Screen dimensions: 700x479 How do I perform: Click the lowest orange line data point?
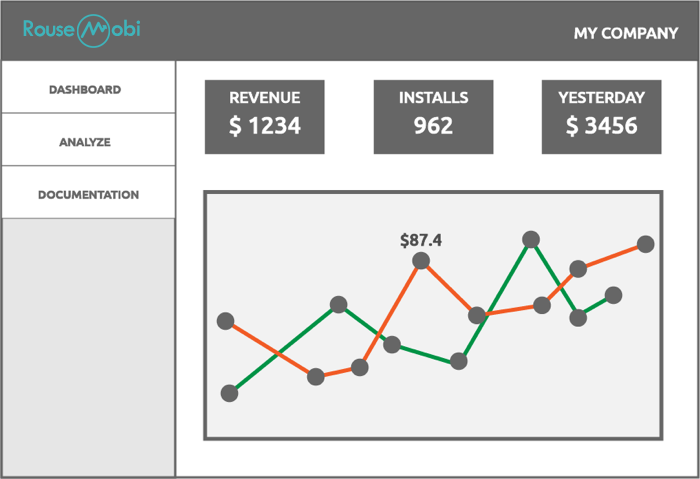(x=316, y=377)
